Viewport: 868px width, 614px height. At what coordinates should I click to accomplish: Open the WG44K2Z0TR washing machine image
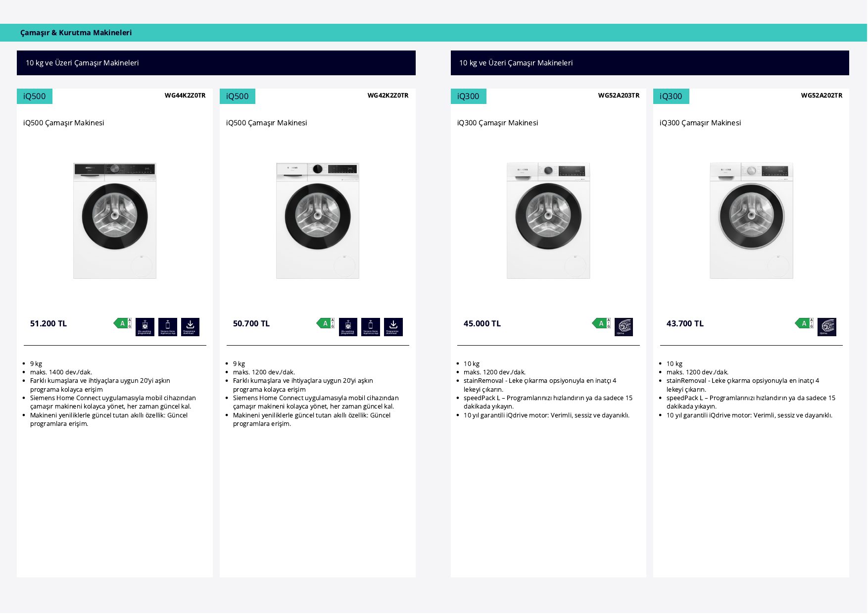coord(115,220)
